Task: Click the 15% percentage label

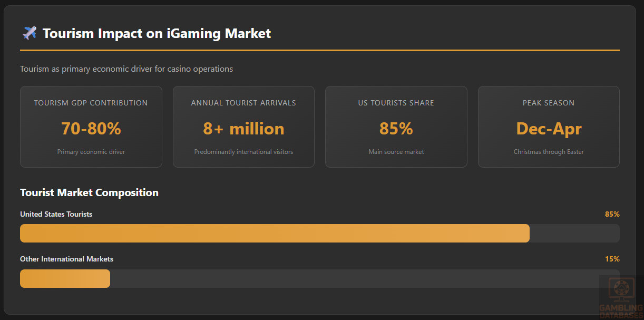Action: tap(612, 259)
